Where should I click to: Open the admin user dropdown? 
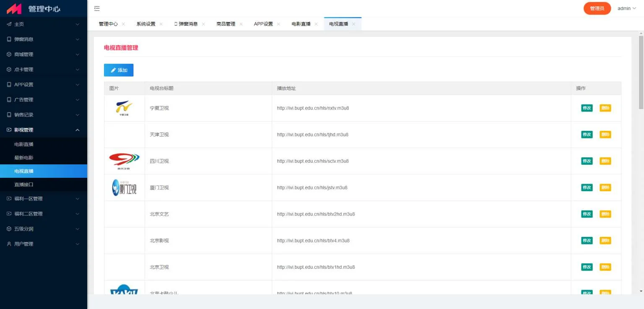tap(626, 8)
